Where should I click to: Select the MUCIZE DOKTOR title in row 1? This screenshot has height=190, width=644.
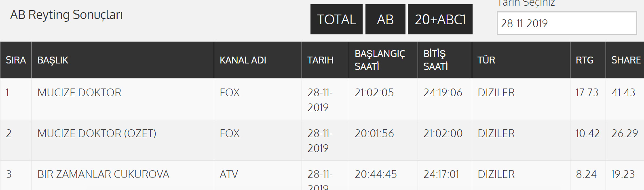79,93
